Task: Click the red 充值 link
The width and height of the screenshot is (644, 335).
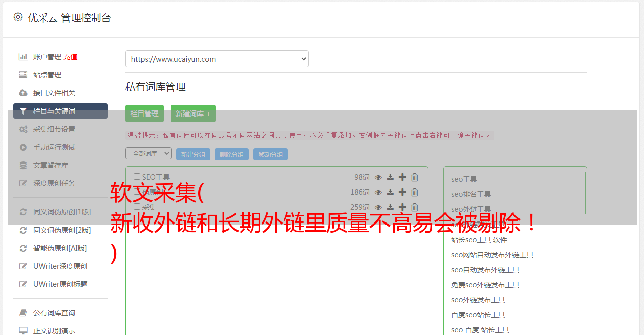Action: (x=70, y=57)
